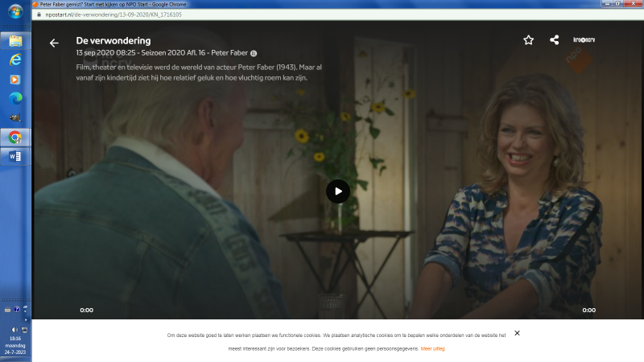Play the De verwondering episode video
644x362 pixels.
[x=337, y=191]
